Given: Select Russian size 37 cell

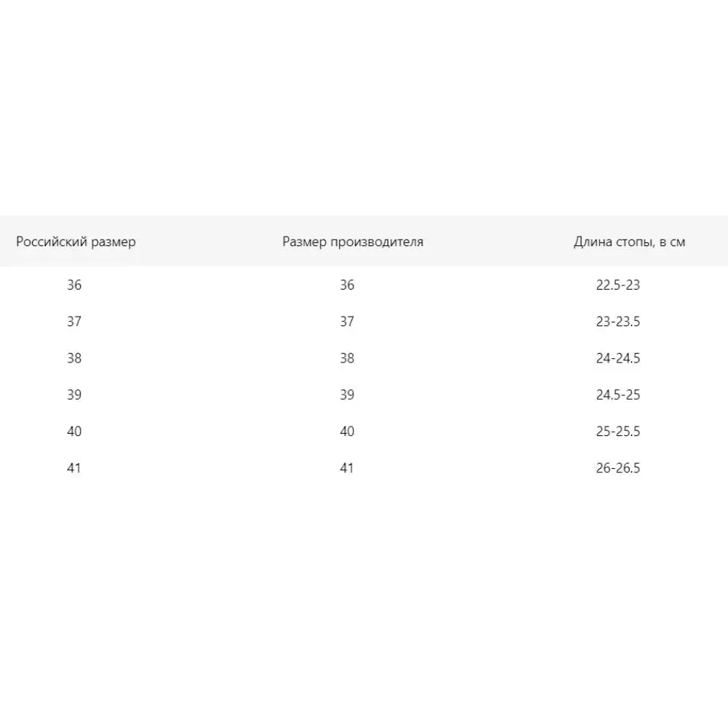Looking at the screenshot, I should click(74, 322).
